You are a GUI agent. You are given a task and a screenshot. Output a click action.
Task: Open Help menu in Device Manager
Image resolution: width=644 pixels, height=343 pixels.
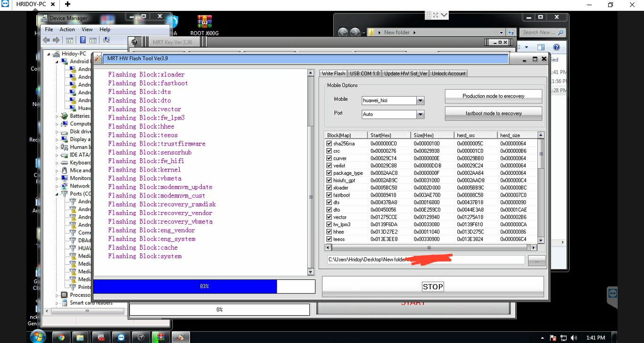[105, 29]
